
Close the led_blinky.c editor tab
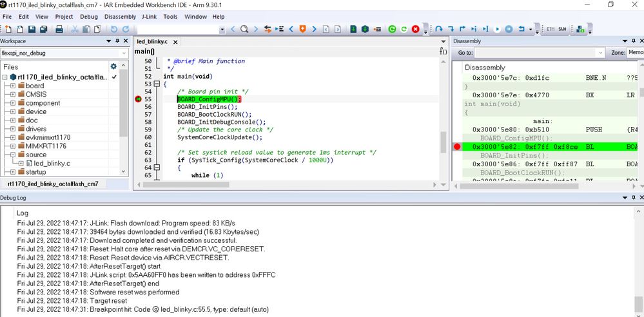coord(175,42)
